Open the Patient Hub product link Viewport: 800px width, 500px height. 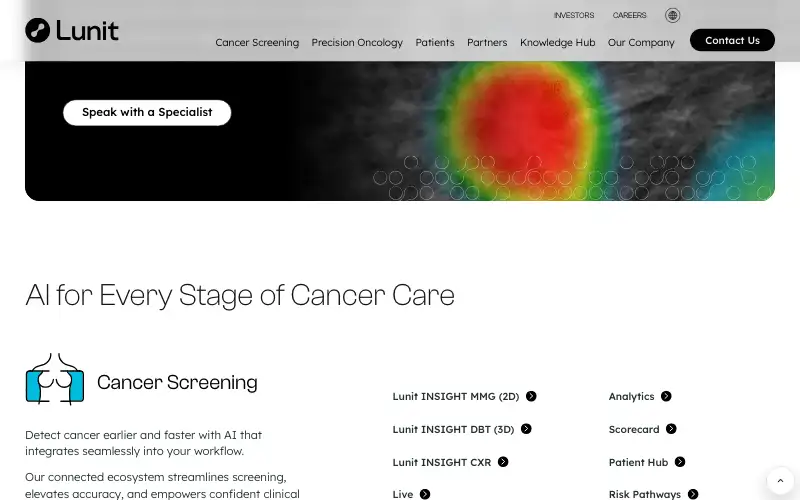638,462
